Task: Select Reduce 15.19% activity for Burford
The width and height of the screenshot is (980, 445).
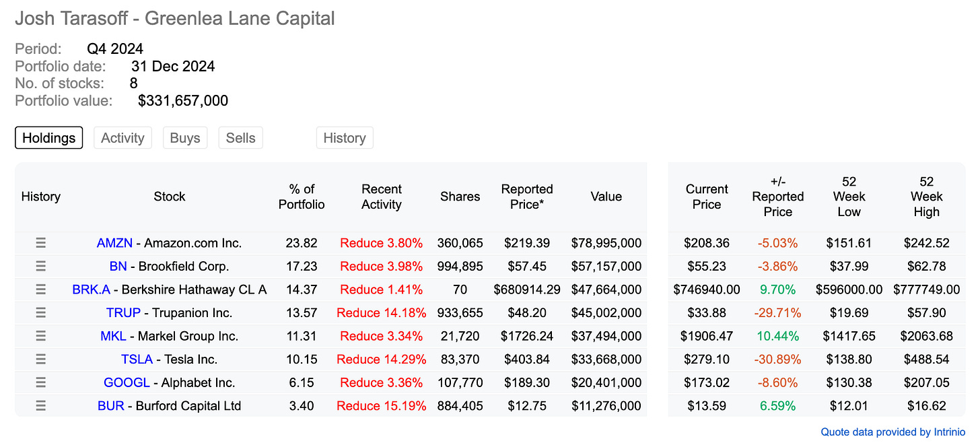Action: 382,405
